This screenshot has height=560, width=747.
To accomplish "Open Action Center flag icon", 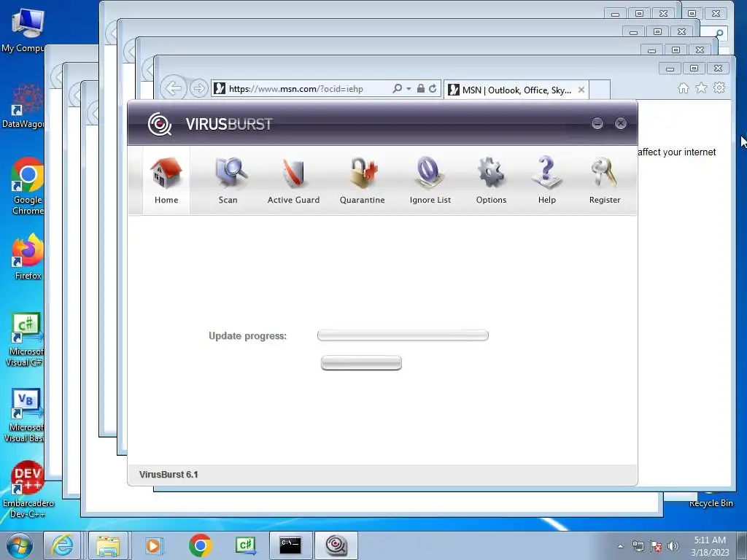I will point(656,546).
